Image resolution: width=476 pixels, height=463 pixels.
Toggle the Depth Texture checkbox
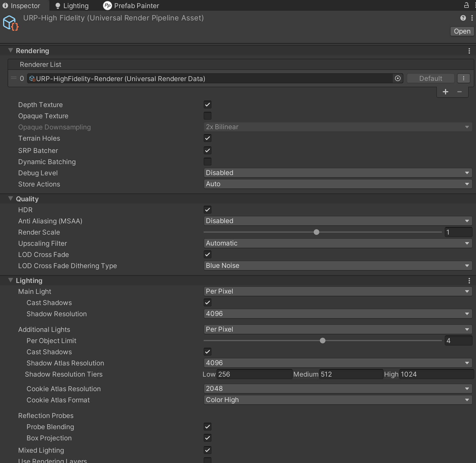coord(208,105)
